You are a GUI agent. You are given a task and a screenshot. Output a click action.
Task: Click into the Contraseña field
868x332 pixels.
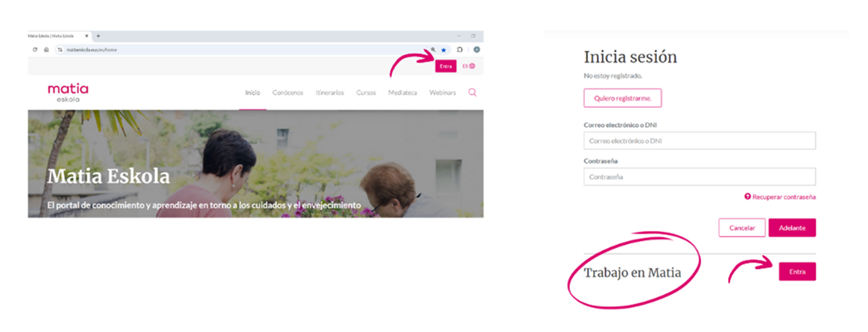tap(700, 177)
